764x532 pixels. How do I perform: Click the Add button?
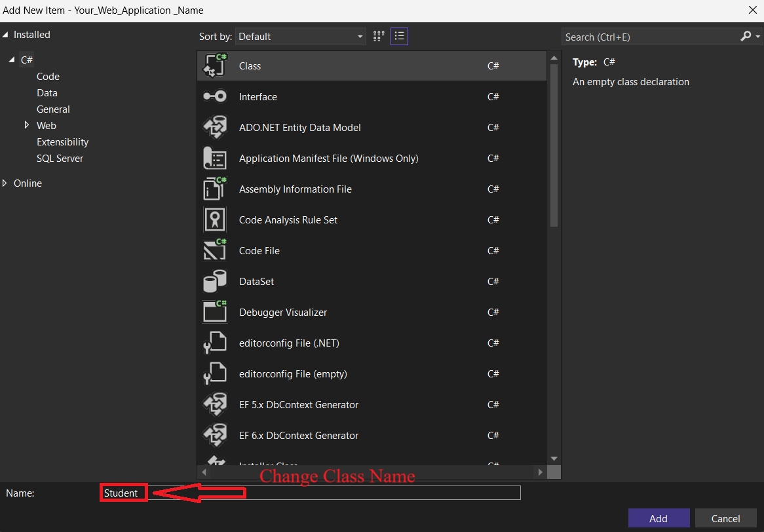pyautogui.click(x=659, y=518)
